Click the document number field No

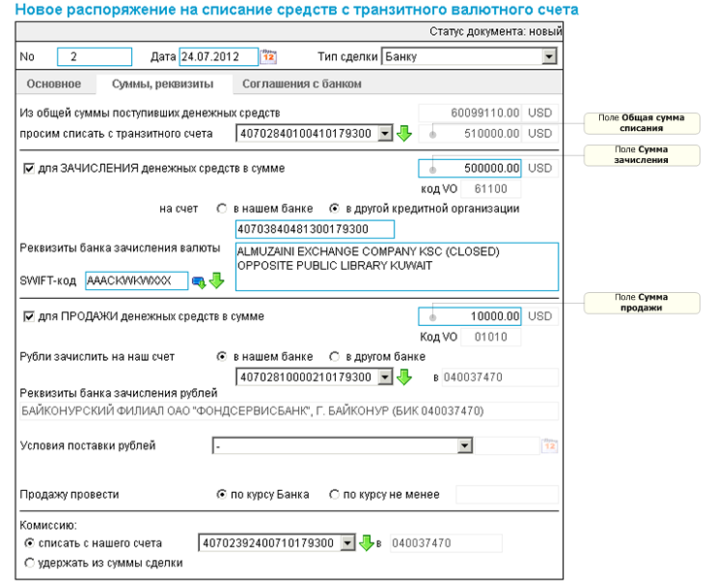(94, 56)
